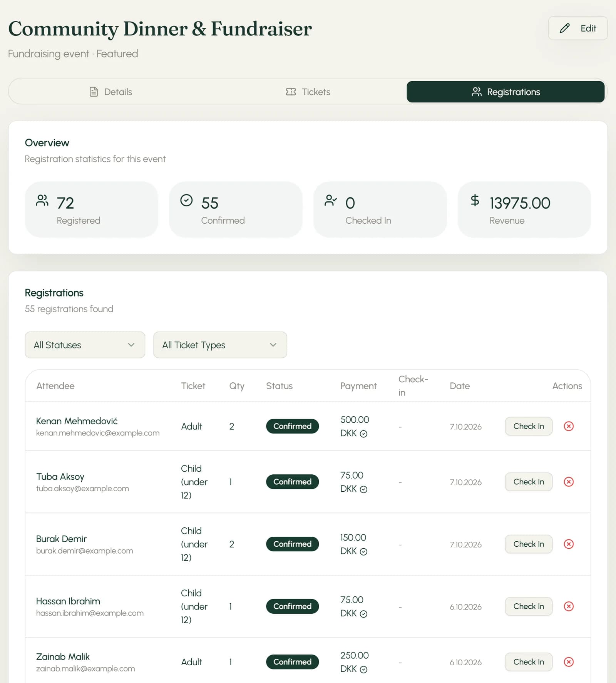Image resolution: width=616 pixels, height=683 pixels.
Task: Click hassan.ibrahim@example.com email text
Action: pos(90,613)
